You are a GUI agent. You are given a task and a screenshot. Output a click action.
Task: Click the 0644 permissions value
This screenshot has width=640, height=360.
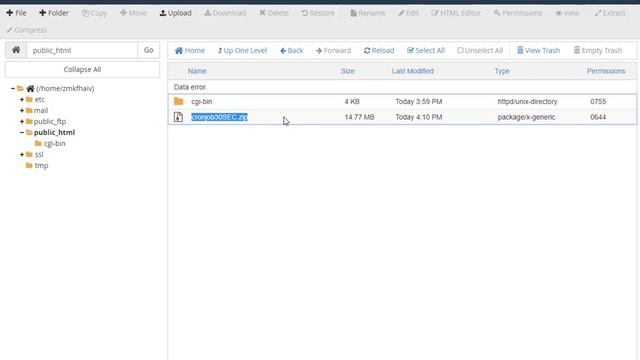pyautogui.click(x=598, y=117)
